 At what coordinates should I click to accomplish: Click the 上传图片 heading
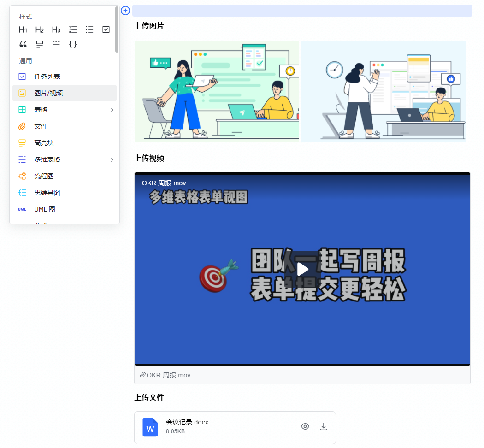click(149, 26)
